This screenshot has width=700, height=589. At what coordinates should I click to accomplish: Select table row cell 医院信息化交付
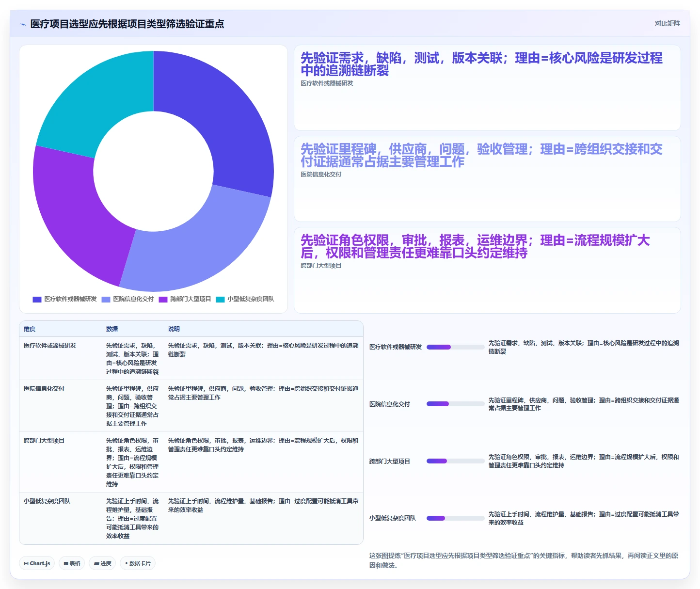coord(44,389)
